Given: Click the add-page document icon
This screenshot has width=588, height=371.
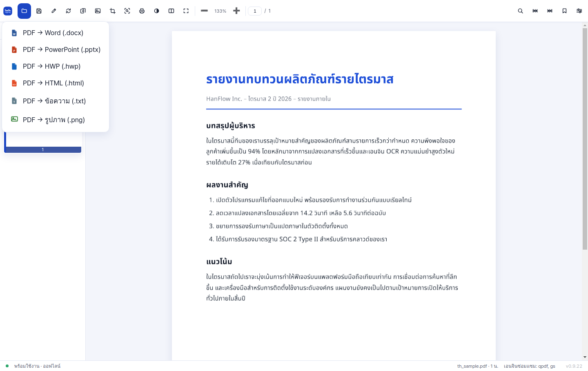Looking at the screenshot, I should (83, 11).
